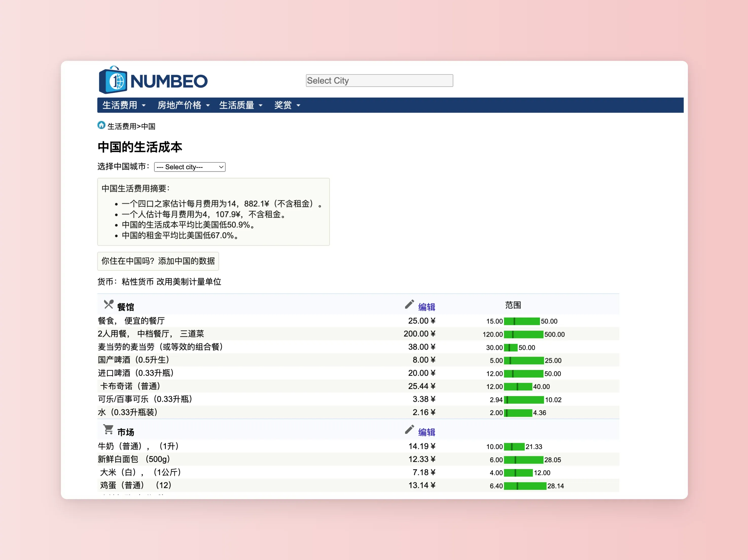Click 改用美制计量单位 link
The width and height of the screenshot is (748, 560).
coord(189,282)
